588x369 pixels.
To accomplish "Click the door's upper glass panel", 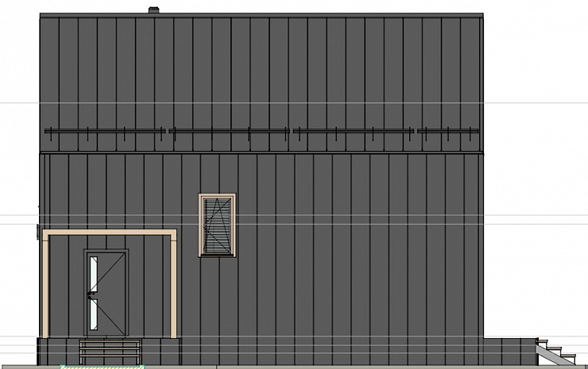I will click(94, 275).
